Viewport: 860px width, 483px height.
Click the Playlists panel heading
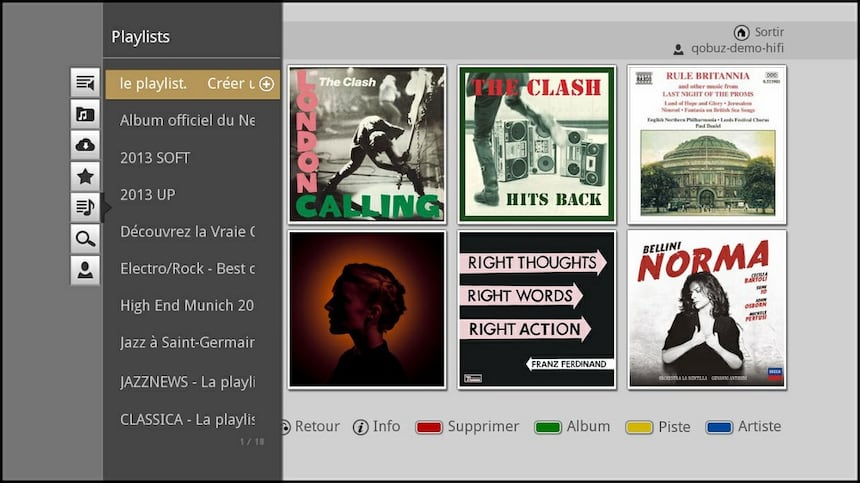[140, 37]
